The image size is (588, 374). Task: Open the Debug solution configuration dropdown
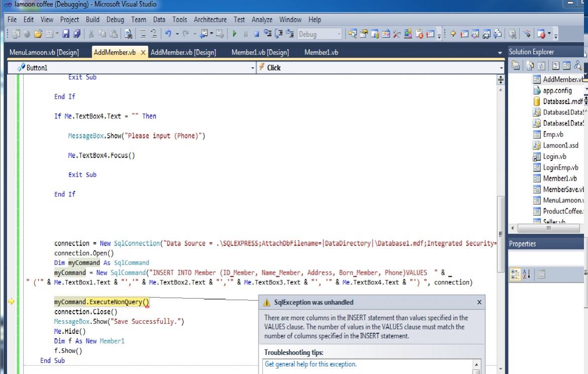(340, 35)
